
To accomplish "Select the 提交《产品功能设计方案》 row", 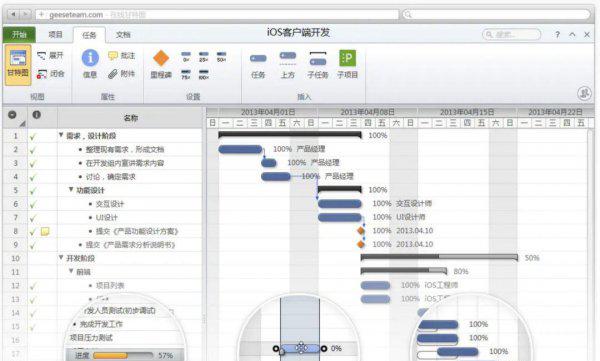I will pos(103,231).
